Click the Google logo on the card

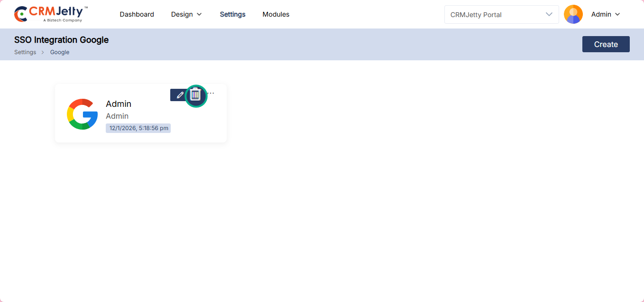tap(83, 114)
